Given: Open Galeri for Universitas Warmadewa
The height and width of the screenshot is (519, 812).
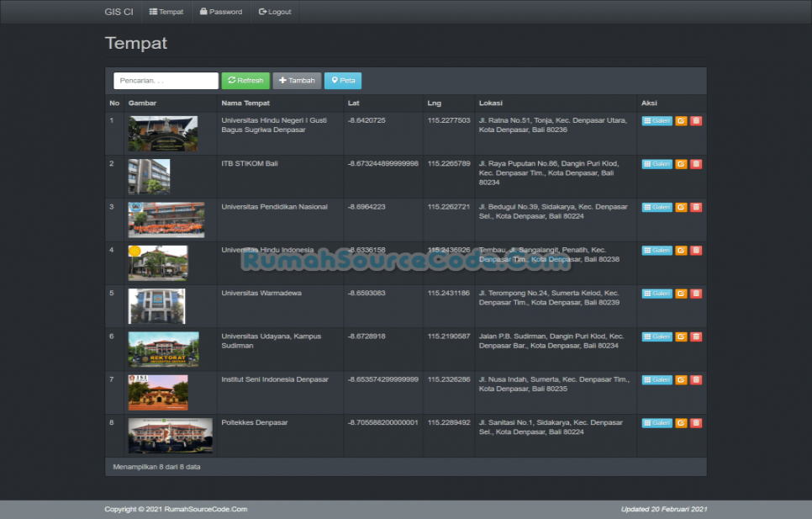Looking at the screenshot, I should [x=657, y=294].
